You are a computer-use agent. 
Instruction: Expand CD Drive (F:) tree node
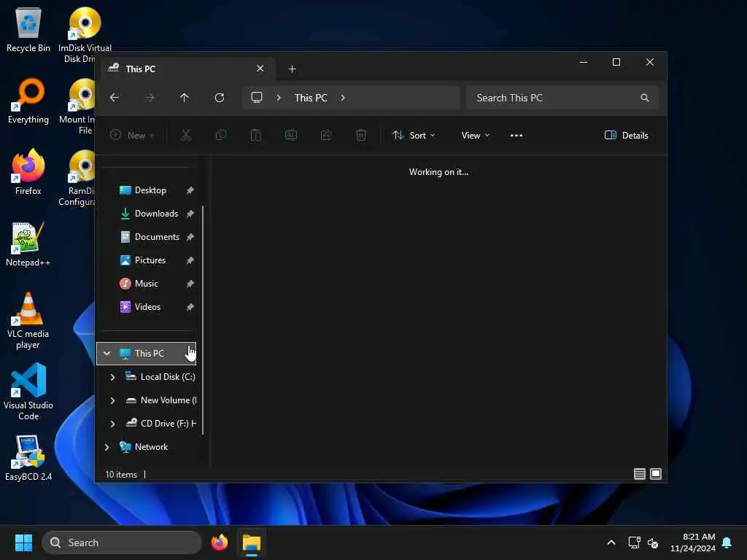[x=112, y=424]
